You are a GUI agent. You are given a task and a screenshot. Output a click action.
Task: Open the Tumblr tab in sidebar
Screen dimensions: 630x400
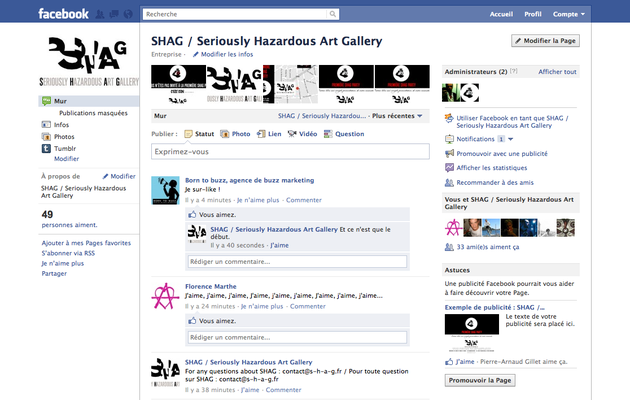click(65, 149)
